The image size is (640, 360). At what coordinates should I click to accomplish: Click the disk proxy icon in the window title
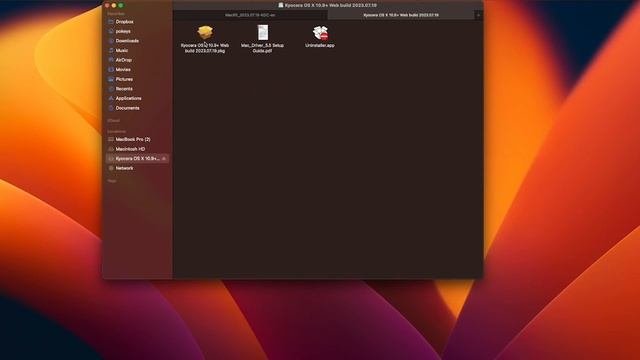pos(281,5)
